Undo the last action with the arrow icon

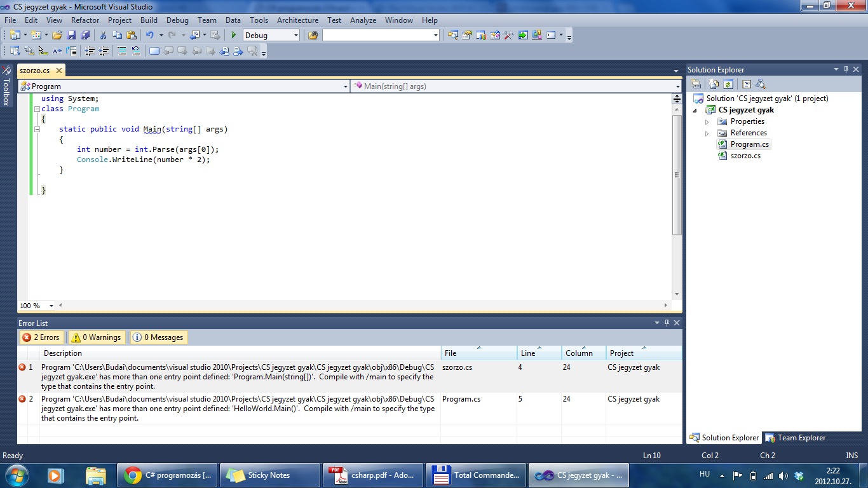click(149, 36)
